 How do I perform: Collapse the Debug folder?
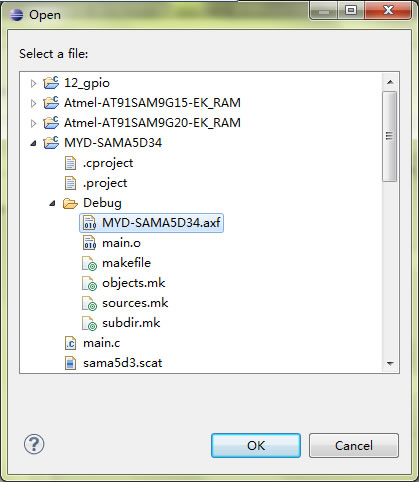point(52,203)
